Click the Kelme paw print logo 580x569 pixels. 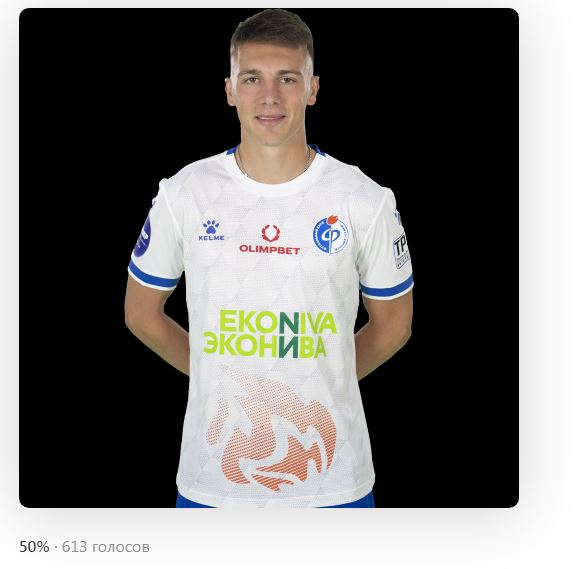211,226
